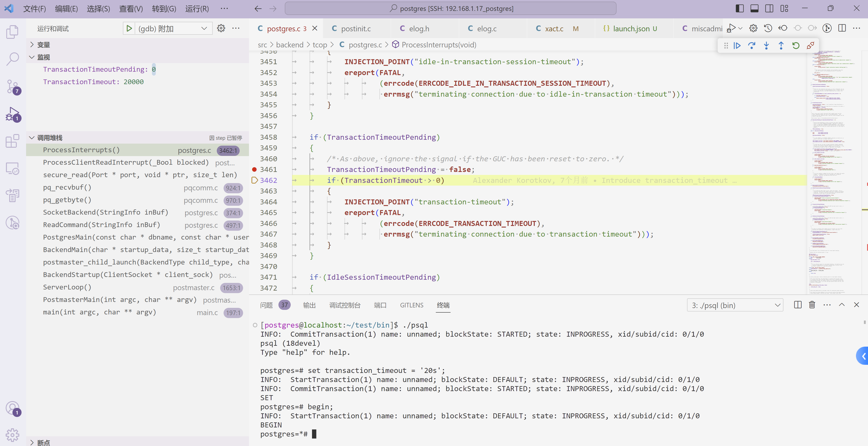Image resolution: width=868 pixels, height=446 pixels.
Task: Restart the debug session
Action: [x=796, y=46]
